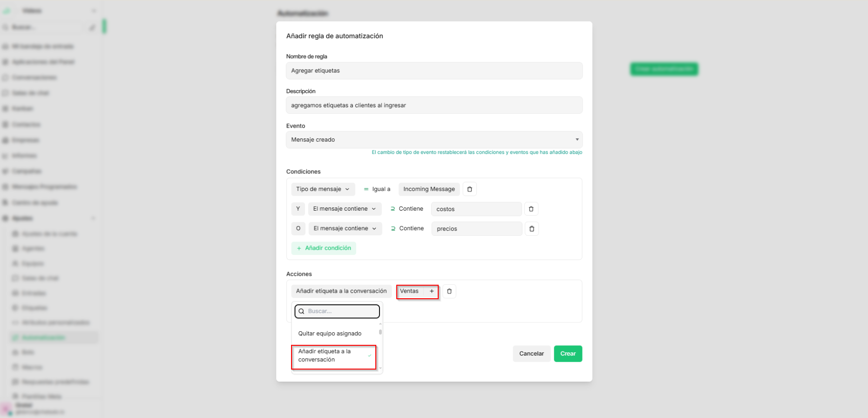The image size is (868, 418).
Task: Expand the 'Tipo de mensaje' attribute dropdown
Action: click(323, 189)
